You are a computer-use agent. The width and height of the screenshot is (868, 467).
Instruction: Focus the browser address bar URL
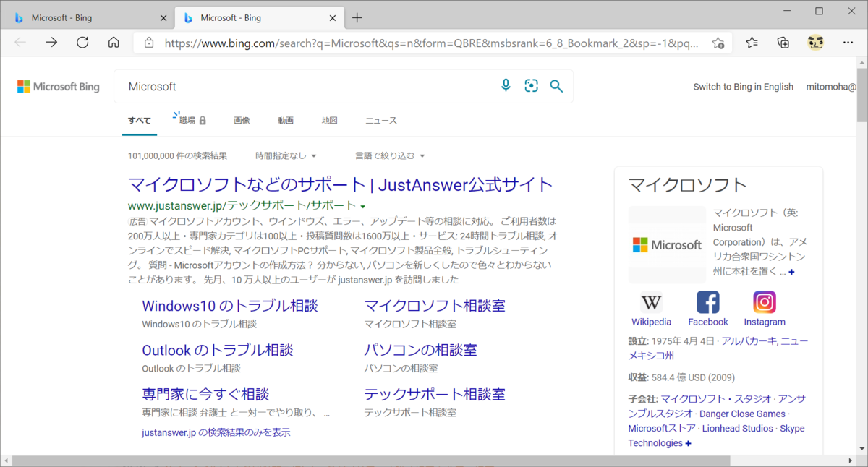[x=431, y=43]
